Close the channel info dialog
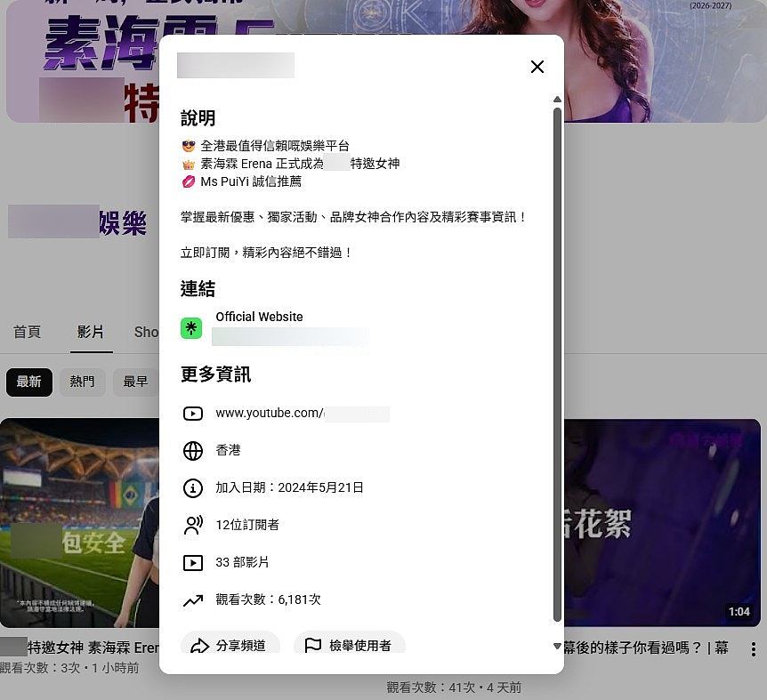This screenshot has width=767, height=700. 537,67
